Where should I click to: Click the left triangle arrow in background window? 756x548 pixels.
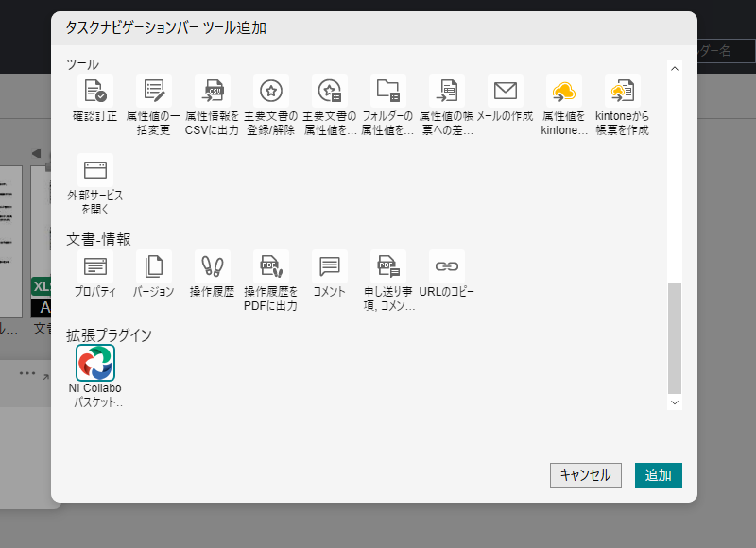(36, 153)
